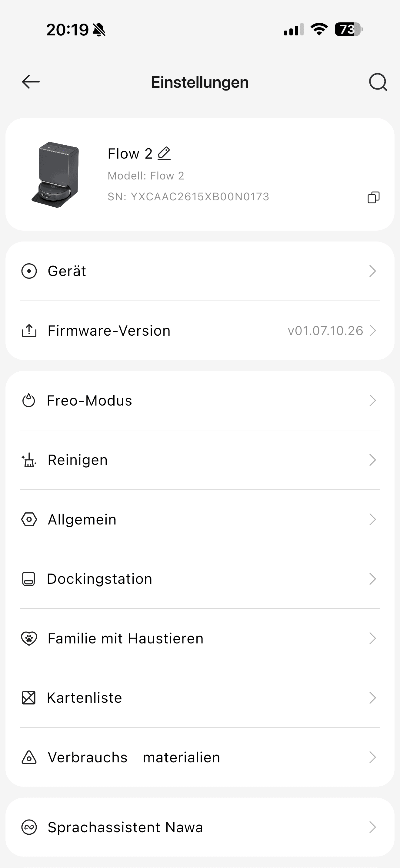Screen dimensions: 400x868
Task: Expand the Gerät chevron
Action: pyautogui.click(x=372, y=271)
